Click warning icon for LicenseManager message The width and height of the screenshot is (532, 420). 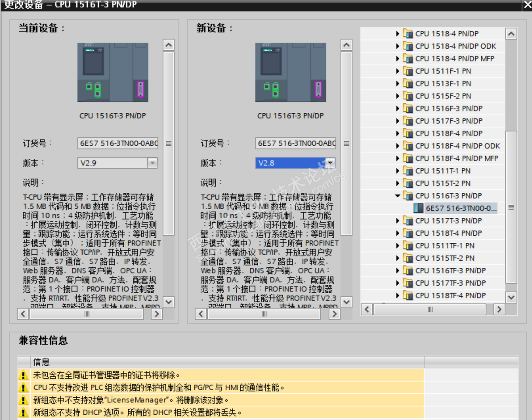[x=23, y=400]
